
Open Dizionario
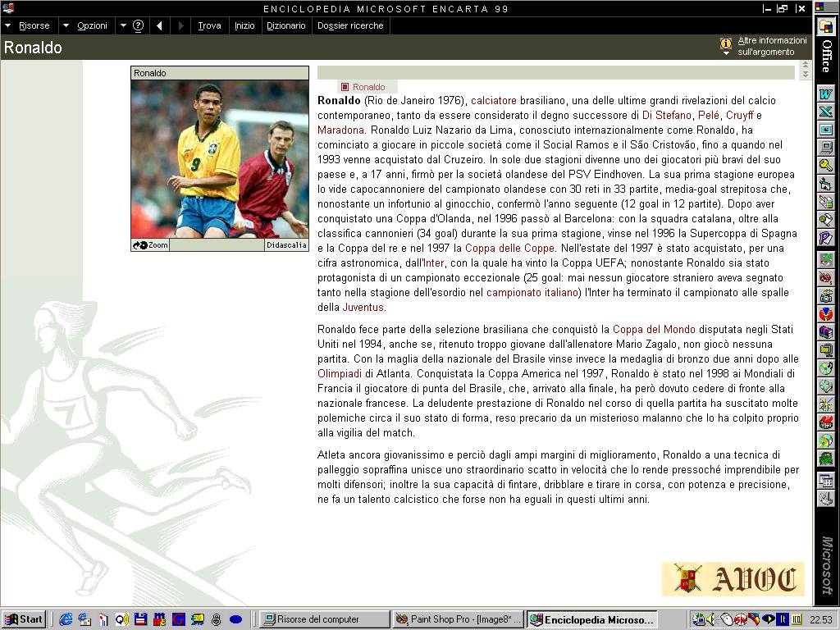(286, 25)
